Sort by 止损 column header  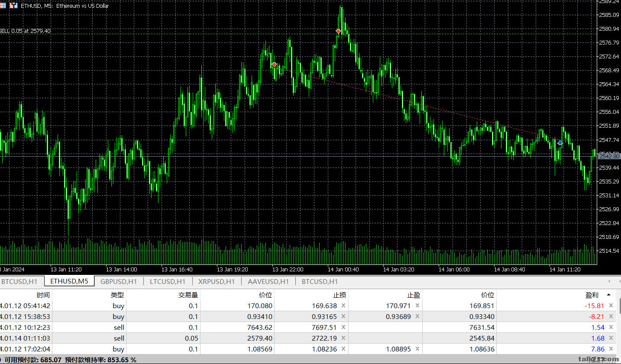pyautogui.click(x=340, y=295)
